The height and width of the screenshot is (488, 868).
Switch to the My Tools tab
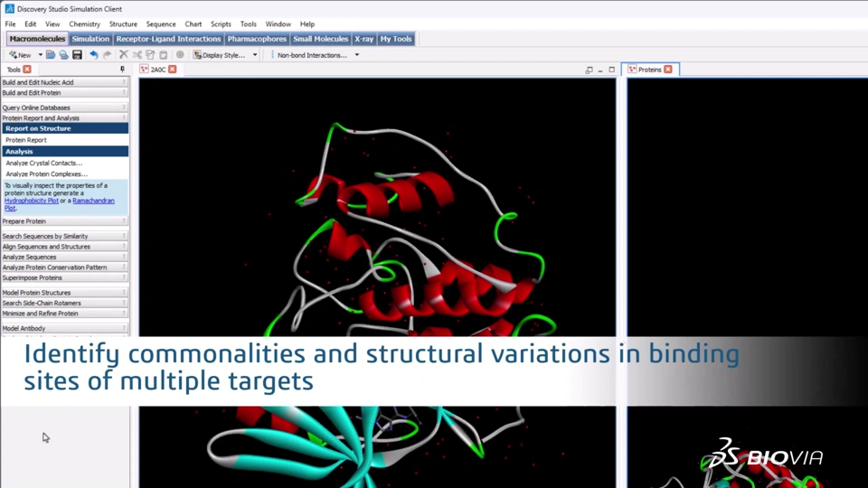[x=396, y=39]
